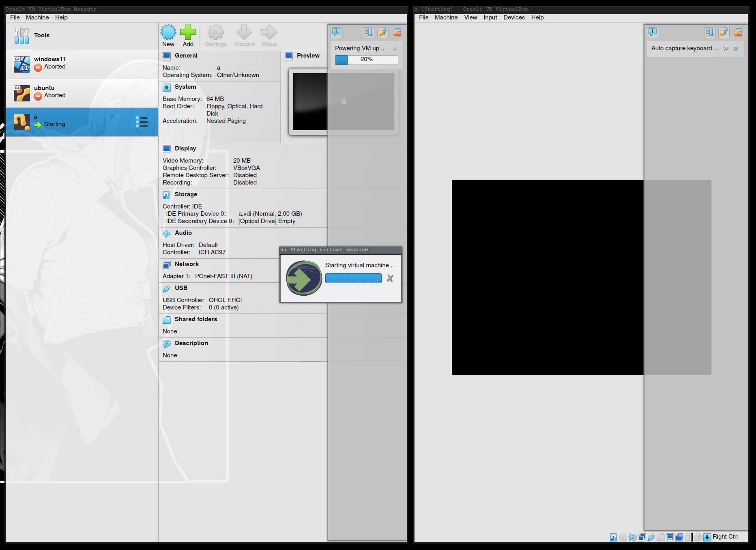Toggle notification center button in Manager window
756x550 pixels.
336,32
